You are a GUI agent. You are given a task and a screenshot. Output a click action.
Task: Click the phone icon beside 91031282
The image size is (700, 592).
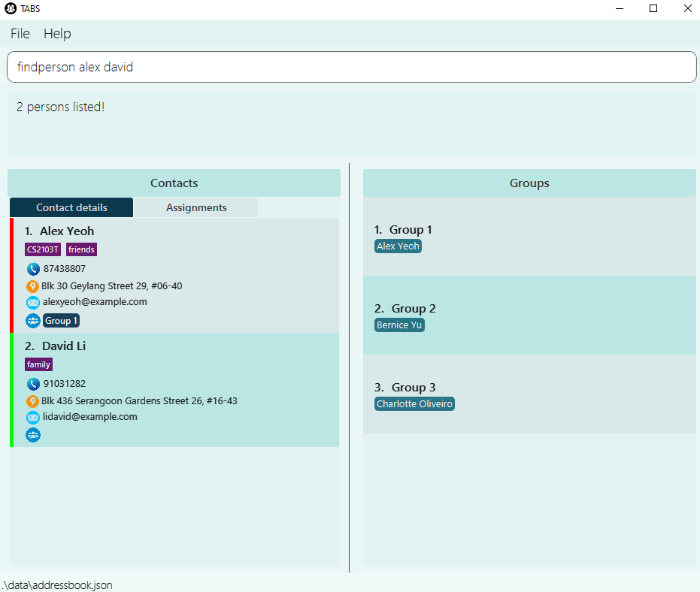(x=33, y=384)
